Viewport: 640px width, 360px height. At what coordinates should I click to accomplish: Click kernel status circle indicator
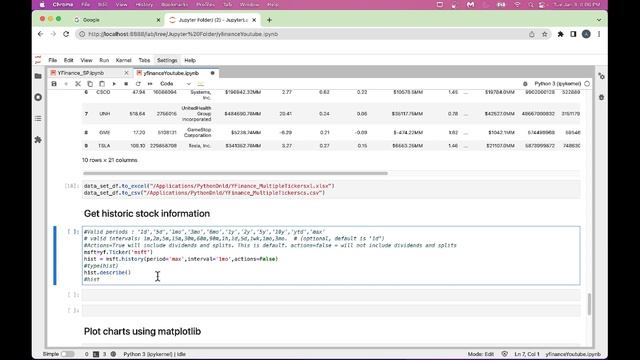pos(587,84)
